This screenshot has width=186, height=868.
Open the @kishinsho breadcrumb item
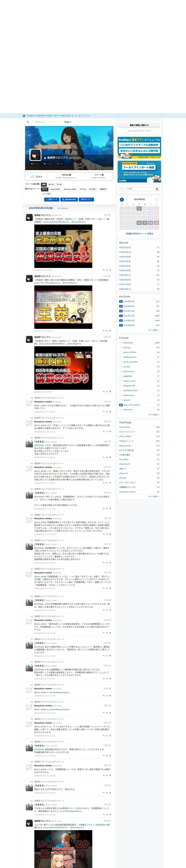[x=40, y=122]
